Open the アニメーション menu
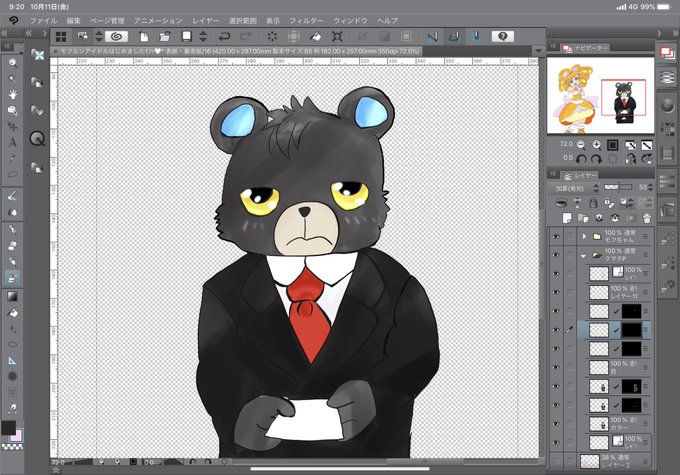680x475 pixels. coord(158,20)
